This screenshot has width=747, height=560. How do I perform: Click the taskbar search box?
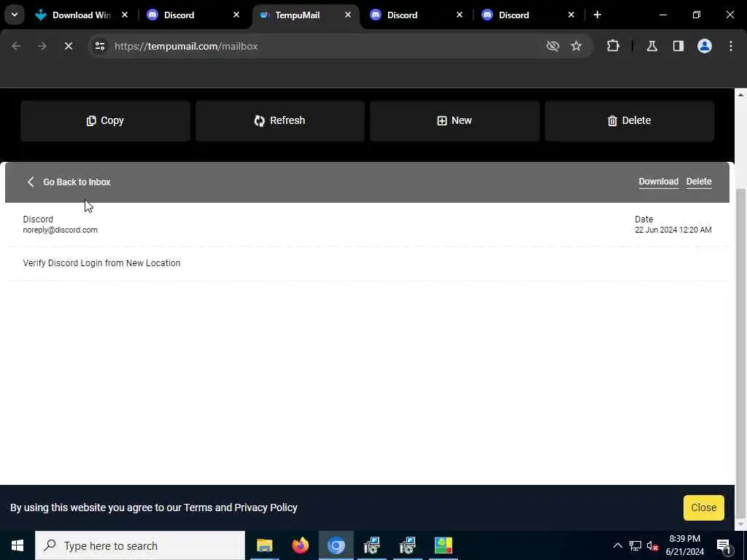140,545
